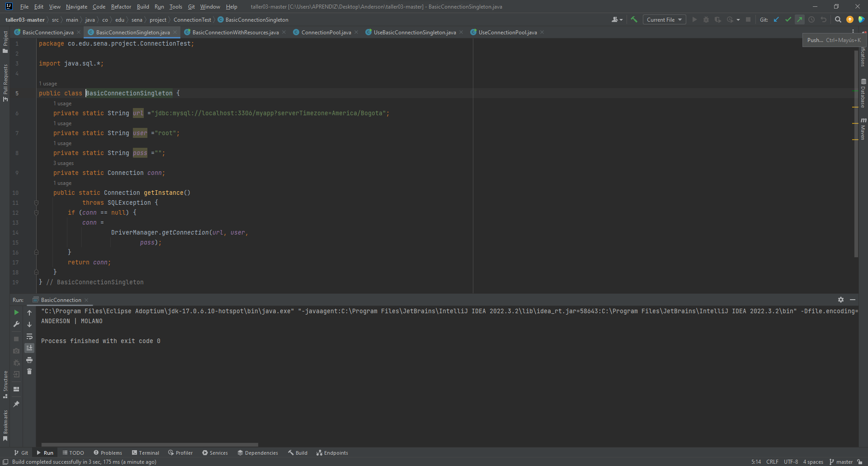Pin the Run tool window with pin icon
Viewport: 868px width, 466px height.
(x=16, y=404)
